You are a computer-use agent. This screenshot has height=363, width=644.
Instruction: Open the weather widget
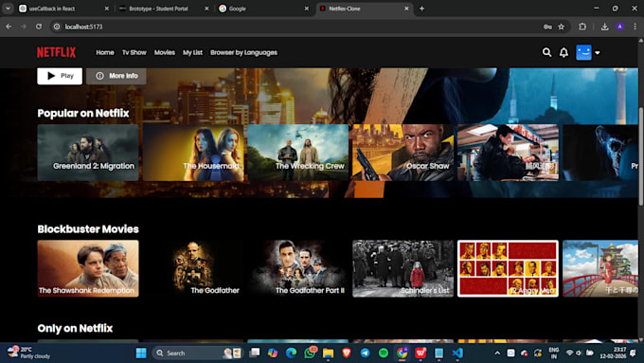[28, 354]
